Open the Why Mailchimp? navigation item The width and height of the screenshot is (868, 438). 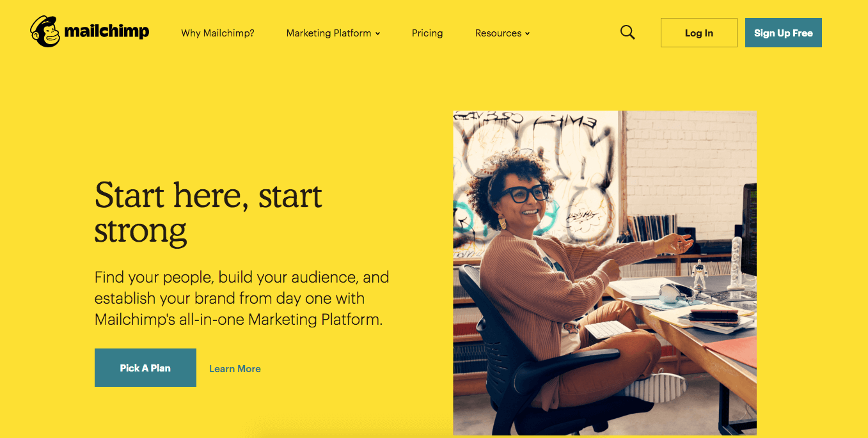(x=217, y=33)
